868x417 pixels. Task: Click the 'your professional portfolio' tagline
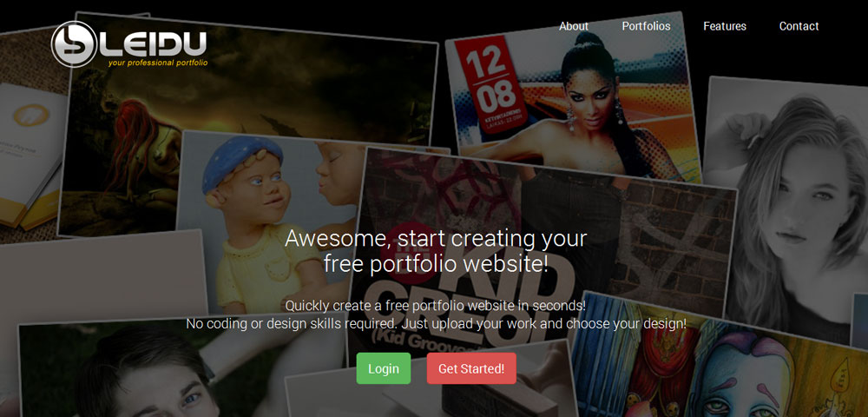click(158, 63)
